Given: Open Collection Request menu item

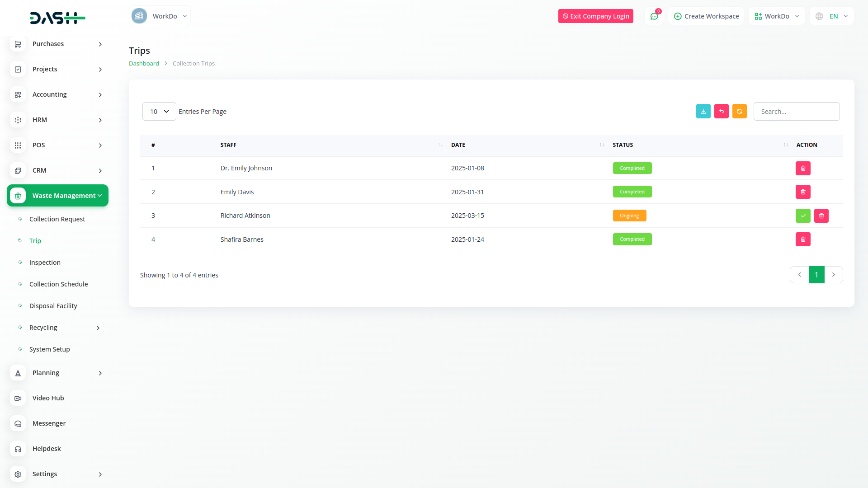Looking at the screenshot, I should click(x=57, y=219).
